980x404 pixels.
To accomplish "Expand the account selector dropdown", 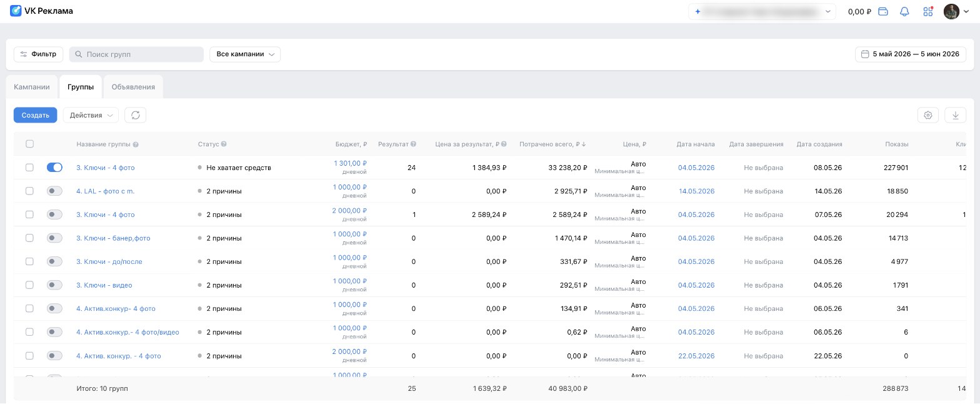I will 762,11.
